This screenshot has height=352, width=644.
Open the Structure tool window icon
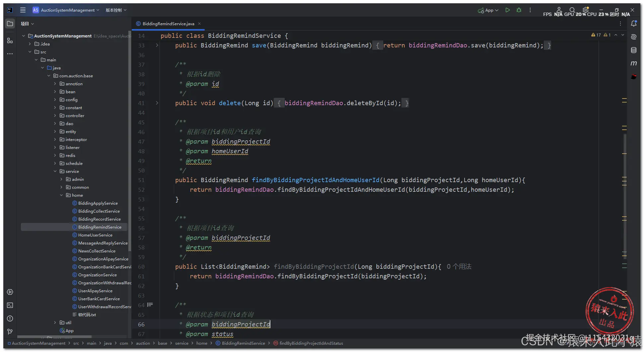coord(10,40)
